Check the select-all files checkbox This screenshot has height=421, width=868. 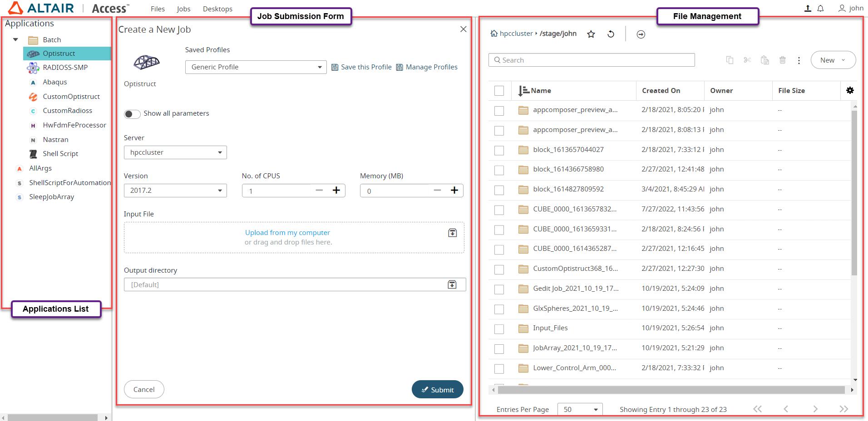click(x=499, y=91)
